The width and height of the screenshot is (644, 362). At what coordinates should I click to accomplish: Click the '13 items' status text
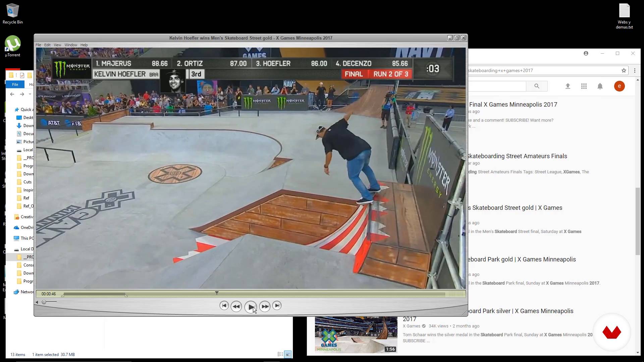tap(18, 355)
